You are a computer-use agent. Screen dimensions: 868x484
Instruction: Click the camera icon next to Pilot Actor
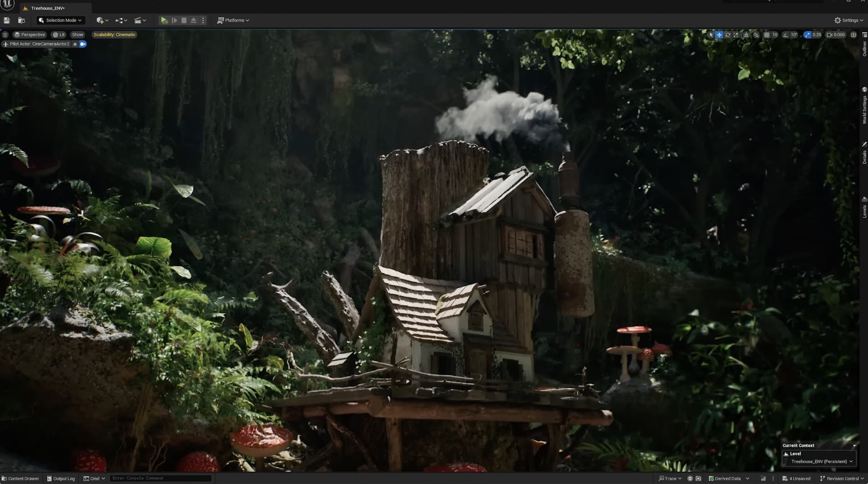click(x=82, y=44)
